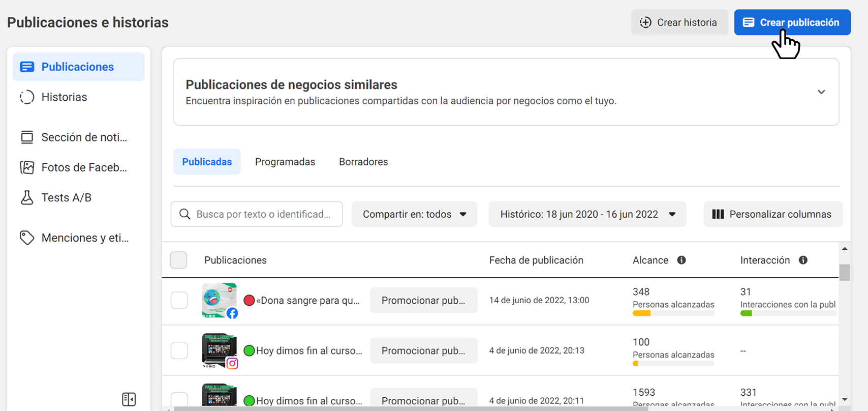Switch to Programadas tab
Screen dimensions: 868x411
tap(285, 162)
